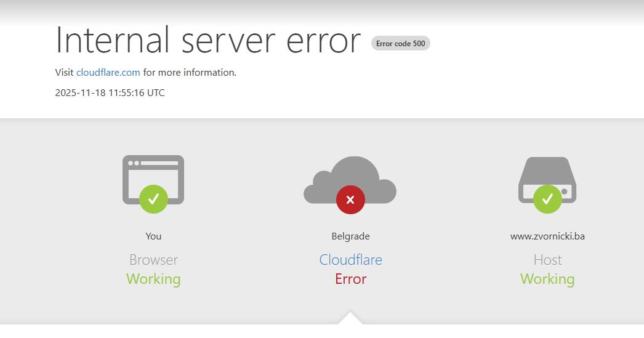Click the Error code 500 badge
The height and width of the screenshot is (338, 644).
click(400, 44)
